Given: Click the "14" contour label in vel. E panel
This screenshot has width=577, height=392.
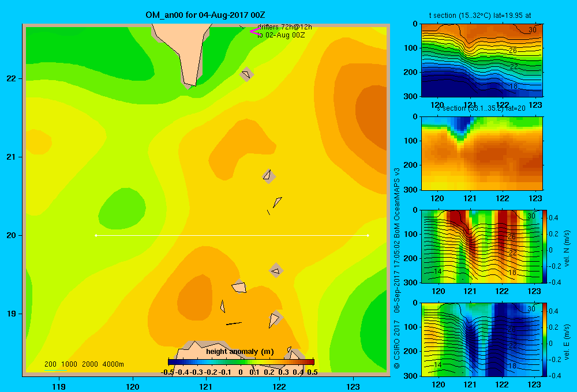Looking at the screenshot, I should (438, 365).
